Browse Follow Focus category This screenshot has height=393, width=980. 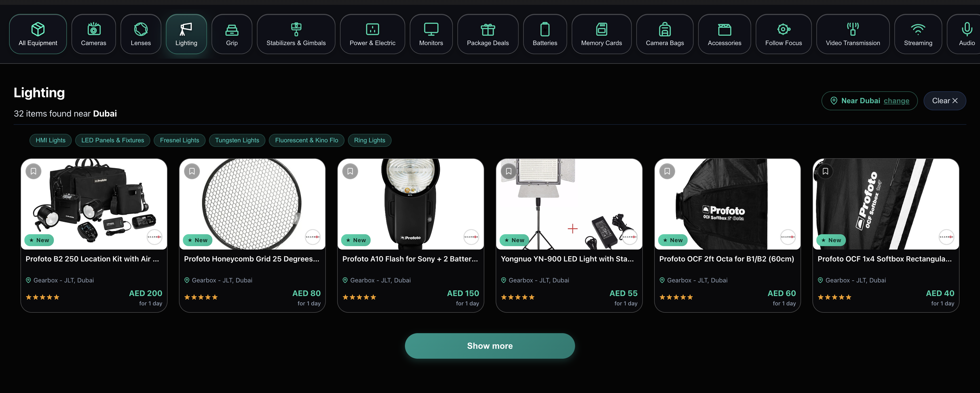(783, 34)
